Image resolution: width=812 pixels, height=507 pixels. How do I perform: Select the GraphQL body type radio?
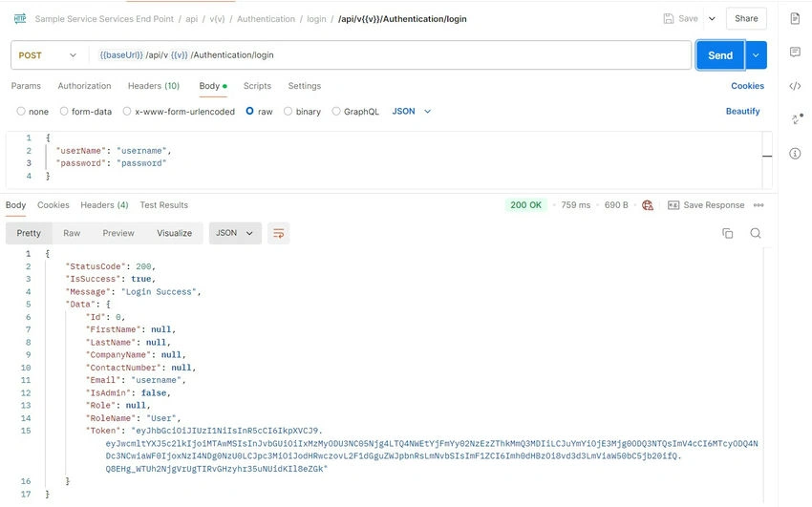point(336,111)
